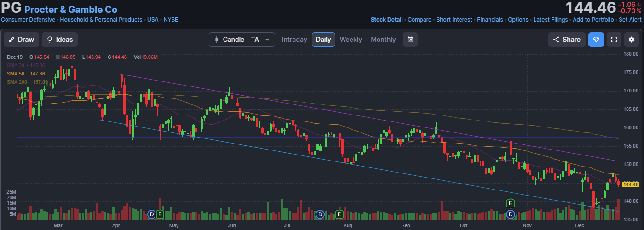Open Household & Personal Products industry link

click(x=101, y=20)
